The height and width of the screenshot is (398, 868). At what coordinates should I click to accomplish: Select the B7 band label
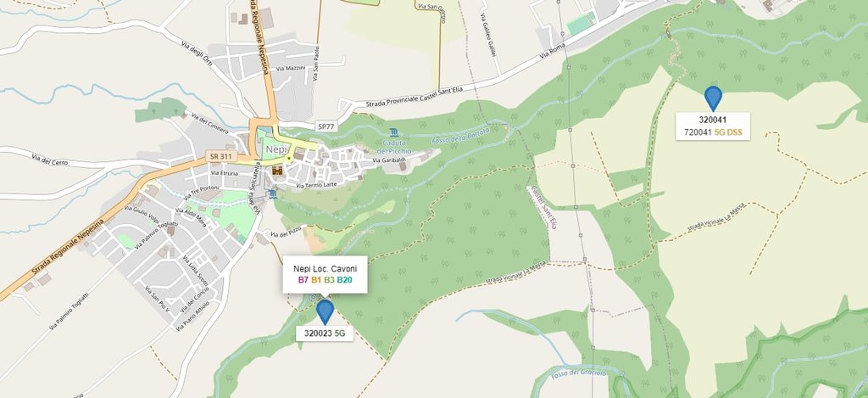click(x=303, y=280)
